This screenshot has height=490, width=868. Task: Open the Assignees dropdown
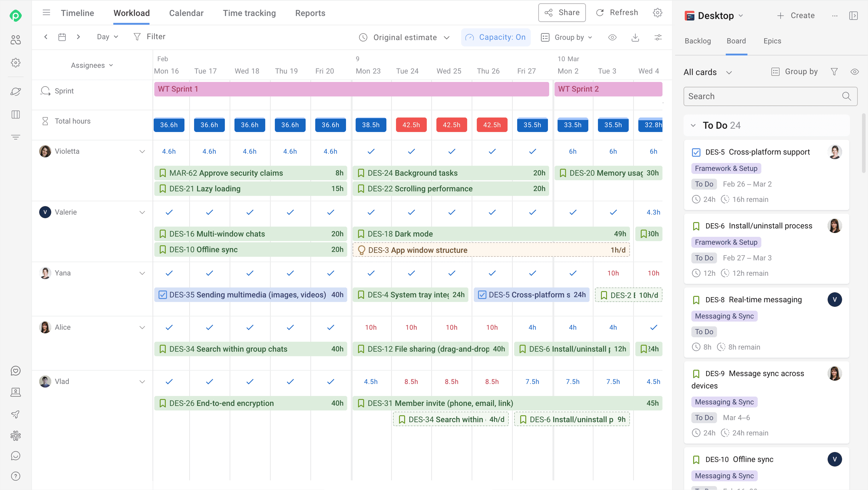click(x=92, y=65)
